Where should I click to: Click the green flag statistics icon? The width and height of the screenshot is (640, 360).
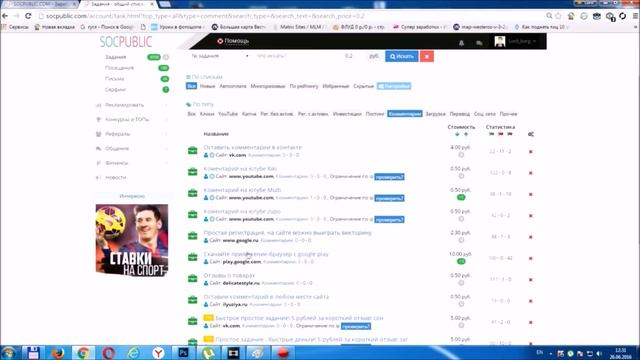[491, 134]
